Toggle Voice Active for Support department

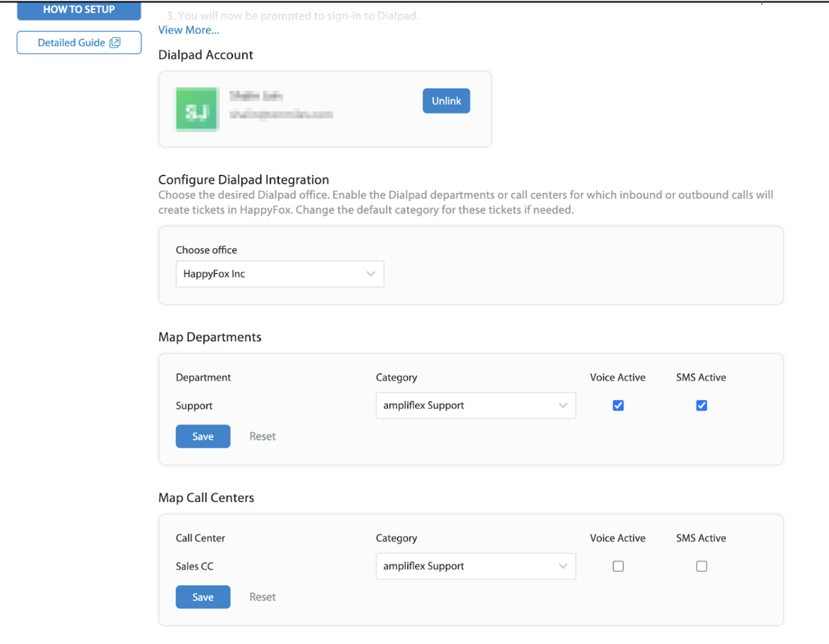point(618,405)
